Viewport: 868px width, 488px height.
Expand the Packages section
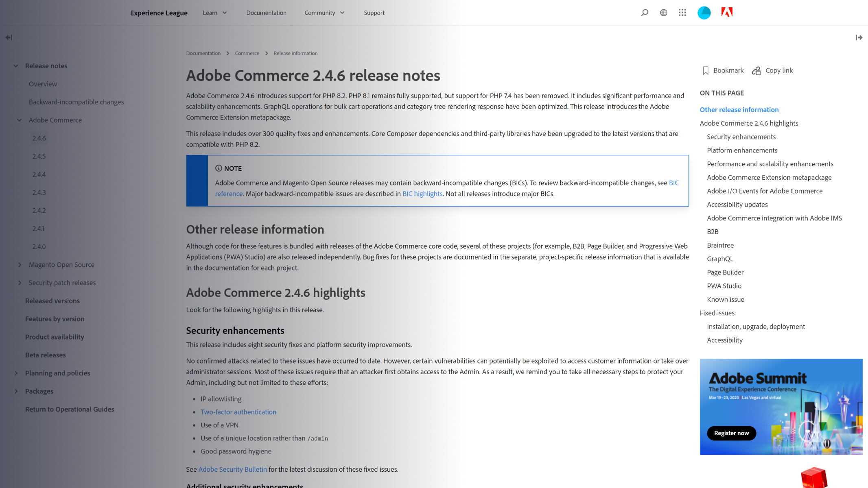(x=15, y=391)
